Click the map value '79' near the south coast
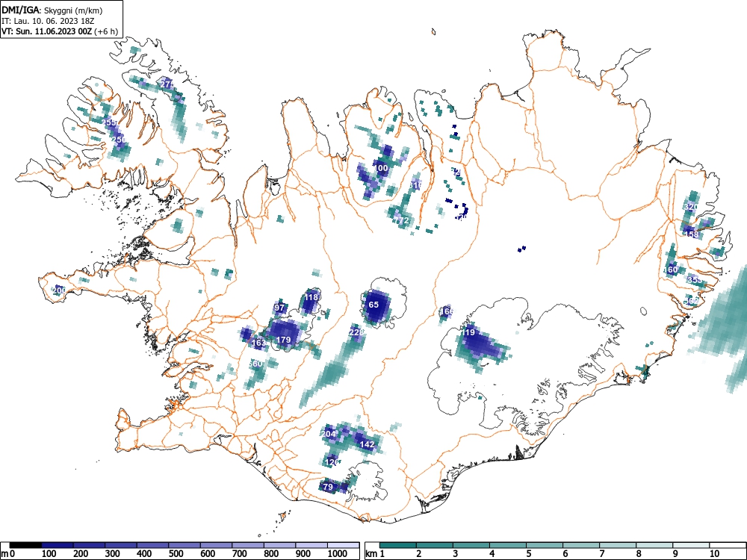 point(328,487)
